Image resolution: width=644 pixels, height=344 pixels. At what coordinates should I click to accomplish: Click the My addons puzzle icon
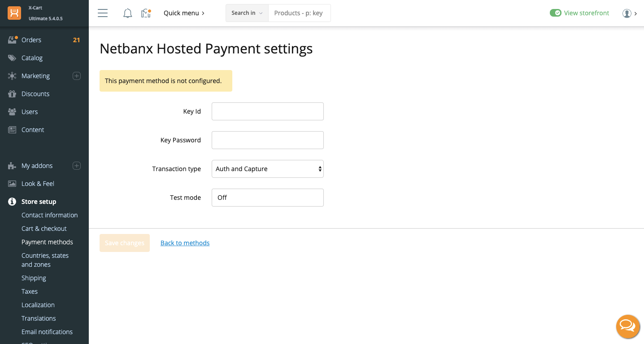coord(12,166)
